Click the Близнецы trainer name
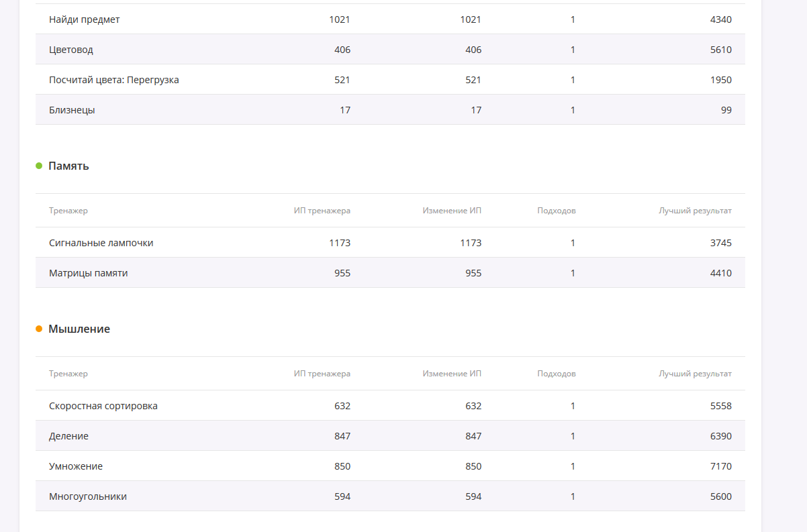The width and height of the screenshot is (807, 532). [72, 110]
